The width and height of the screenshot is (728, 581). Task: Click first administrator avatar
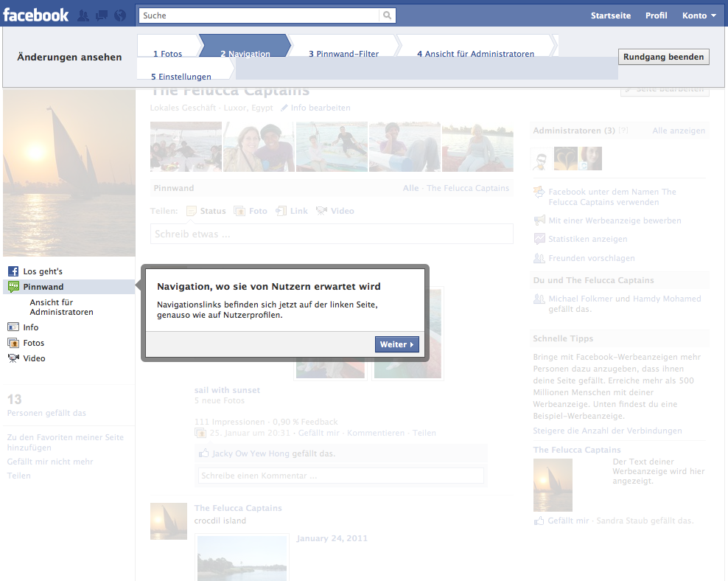[542, 159]
